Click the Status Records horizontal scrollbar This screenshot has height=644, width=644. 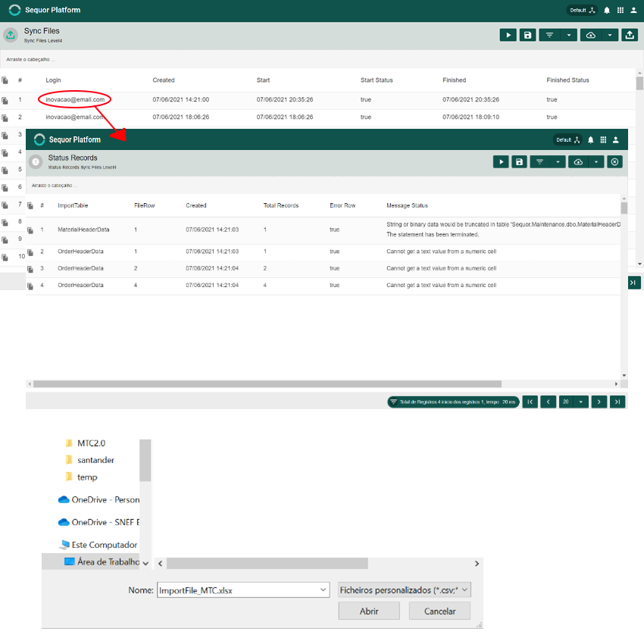(267, 384)
